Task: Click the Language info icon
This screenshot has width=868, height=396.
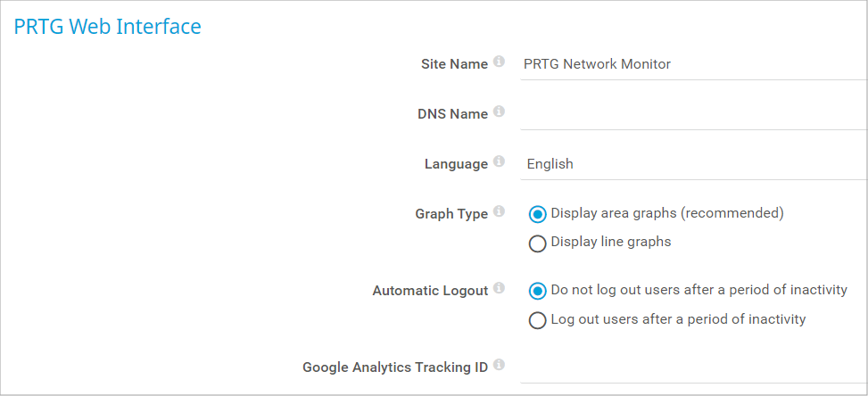Action: [x=499, y=162]
